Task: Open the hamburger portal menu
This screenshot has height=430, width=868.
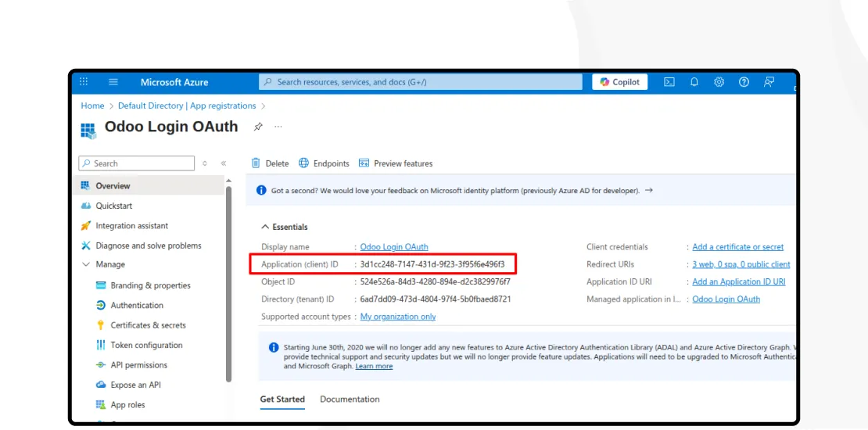Action: point(113,82)
